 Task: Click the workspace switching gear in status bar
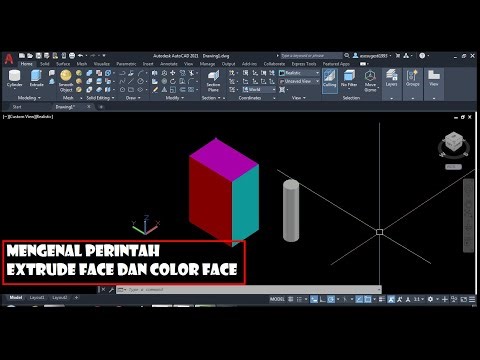pos(430,299)
